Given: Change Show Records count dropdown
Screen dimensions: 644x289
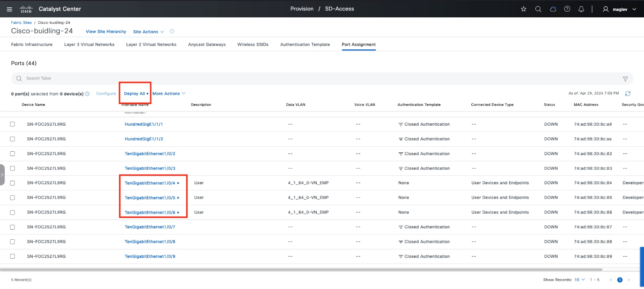Looking at the screenshot, I should pyautogui.click(x=580, y=280).
